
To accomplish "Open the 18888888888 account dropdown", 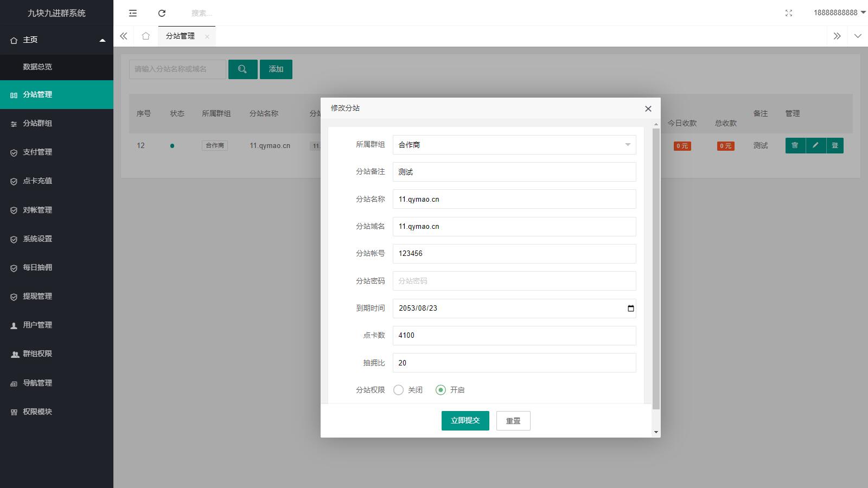I will [839, 12].
